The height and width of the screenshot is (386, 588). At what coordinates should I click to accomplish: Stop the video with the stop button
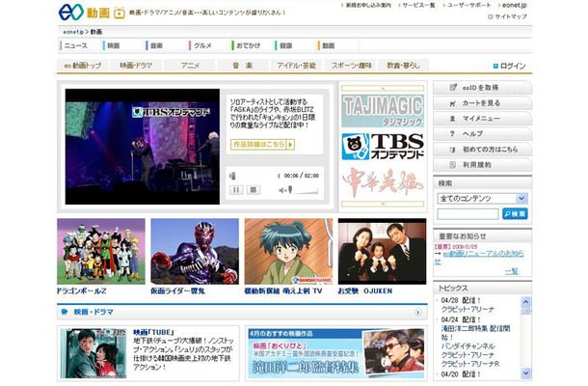(254, 190)
